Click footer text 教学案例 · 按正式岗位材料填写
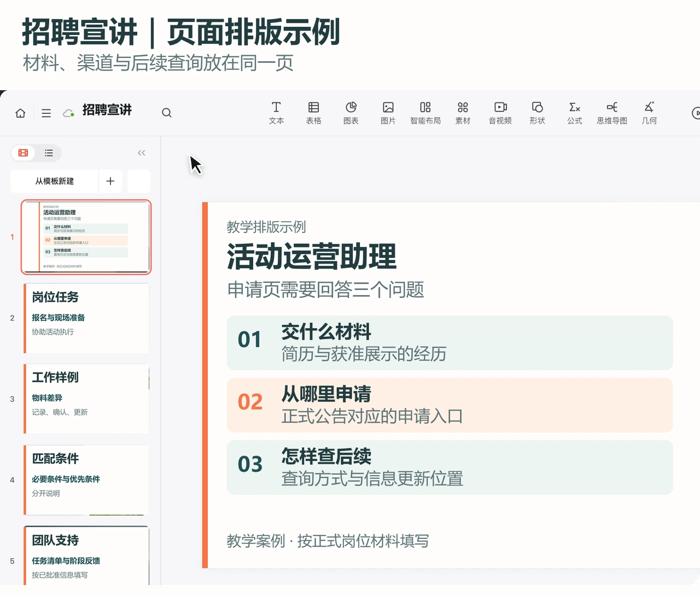 [x=328, y=541]
